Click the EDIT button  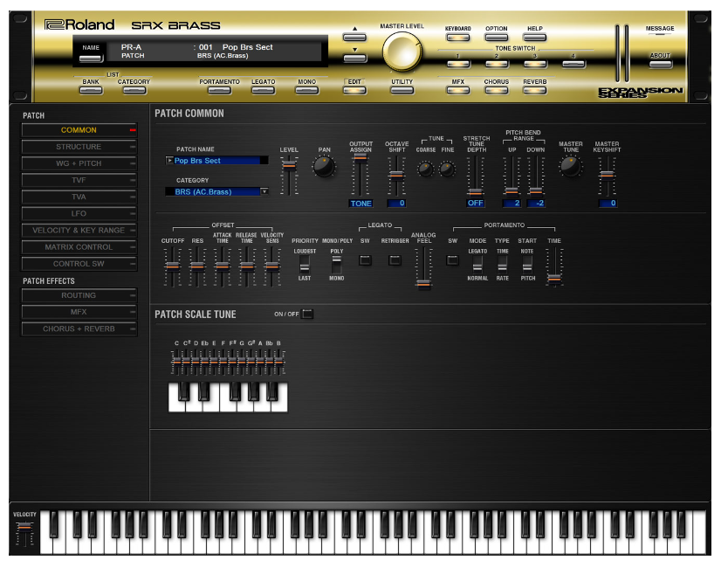354,90
